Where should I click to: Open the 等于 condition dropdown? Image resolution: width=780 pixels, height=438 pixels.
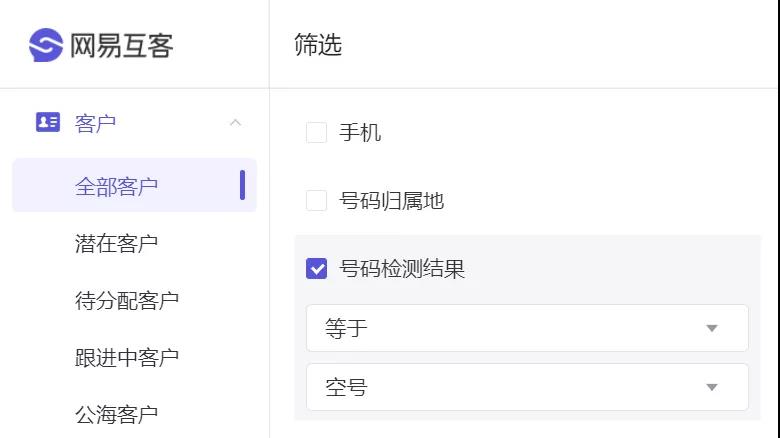pyautogui.click(x=527, y=328)
